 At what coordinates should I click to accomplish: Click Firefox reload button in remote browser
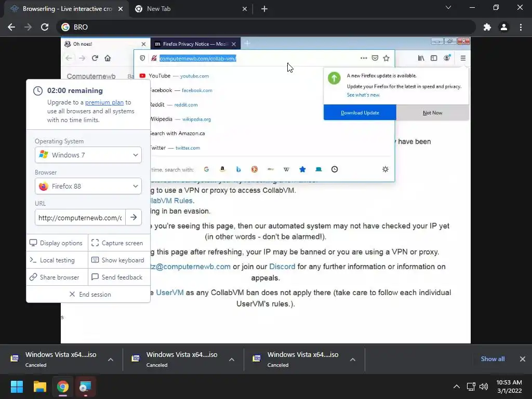pyautogui.click(x=95, y=58)
